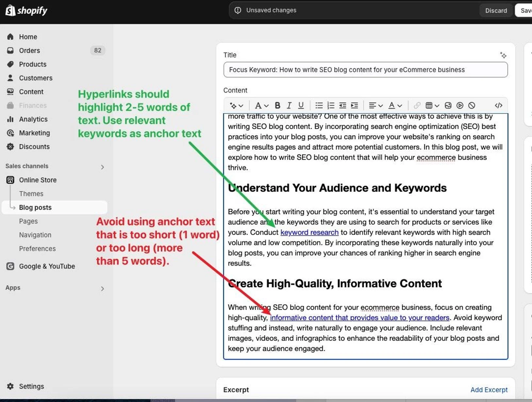Open the paragraph formatting font-size dropdown
532x402 pixels.
tap(261, 106)
